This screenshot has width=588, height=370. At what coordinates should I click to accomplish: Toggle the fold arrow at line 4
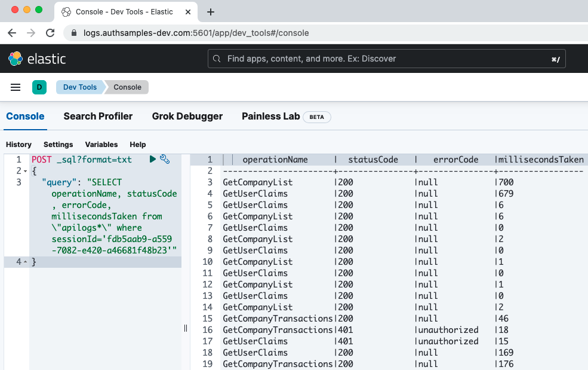(26, 261)
